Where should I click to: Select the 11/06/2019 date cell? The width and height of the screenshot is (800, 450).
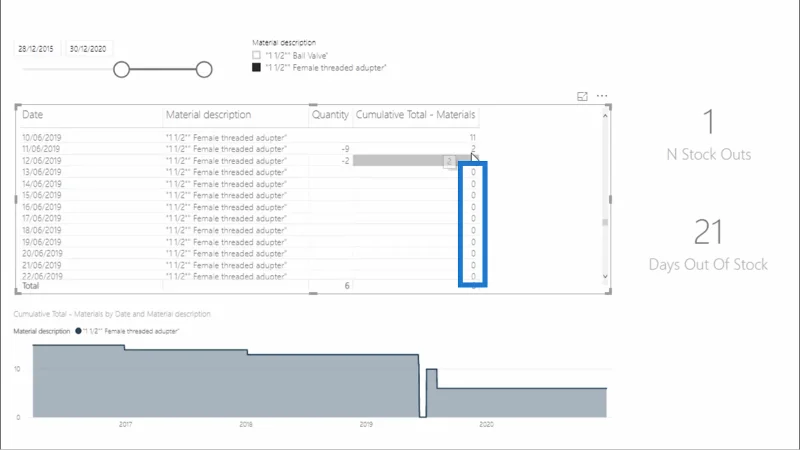(41, 149)
